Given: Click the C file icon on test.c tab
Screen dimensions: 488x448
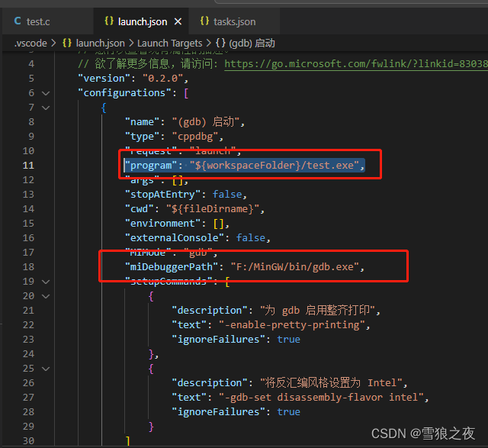Looking at the screenshot, I should click(18, 21).
